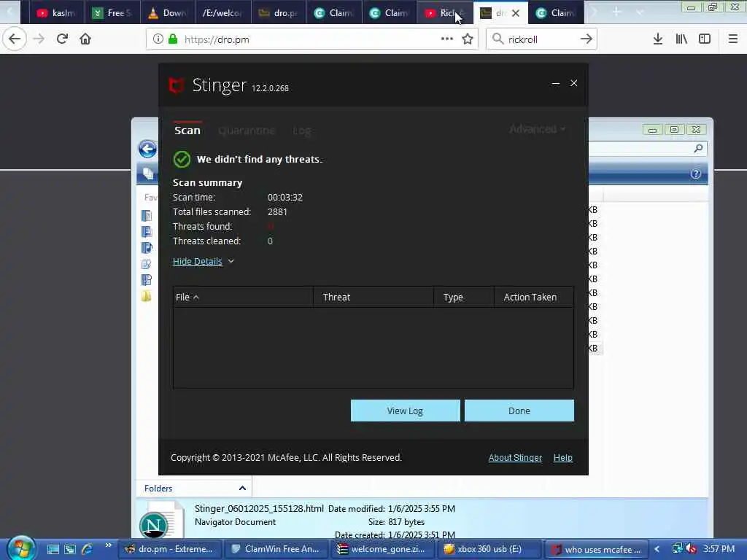This screenshot has width=747, height=560.
Task: Open the Scan tab in Stinger
Action: (x=187, y=130)
